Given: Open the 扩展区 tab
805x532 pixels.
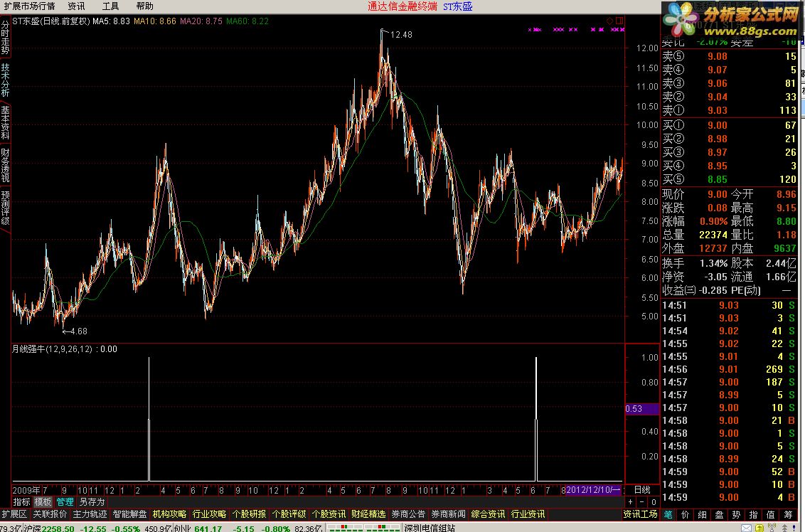Looking at the screenshot, I should pyautogui.click(x=14, y=514).
